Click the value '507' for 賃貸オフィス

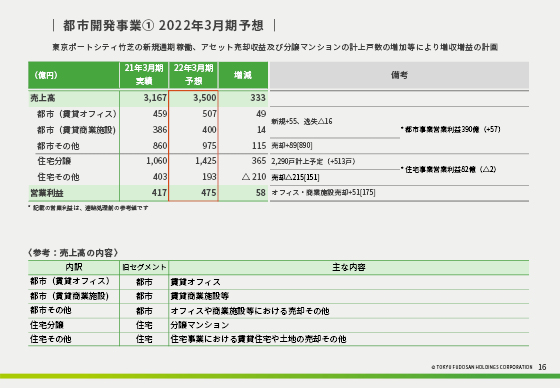tap(209, 114)
